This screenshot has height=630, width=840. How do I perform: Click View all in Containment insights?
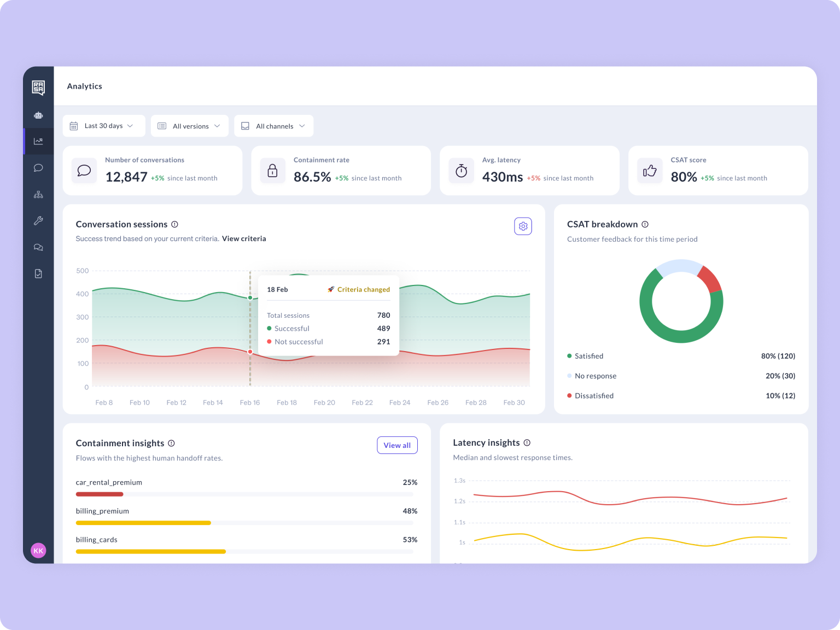pyautogui.click(x=397, y=445)
